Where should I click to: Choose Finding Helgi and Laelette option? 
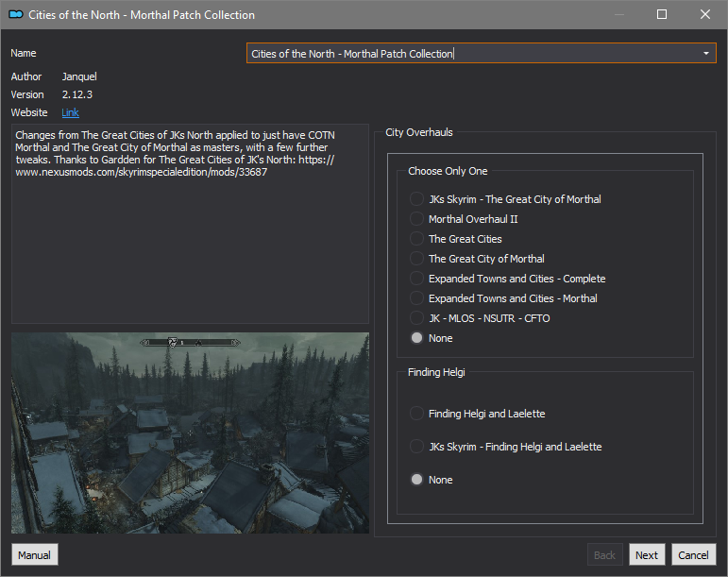(477, 414)
